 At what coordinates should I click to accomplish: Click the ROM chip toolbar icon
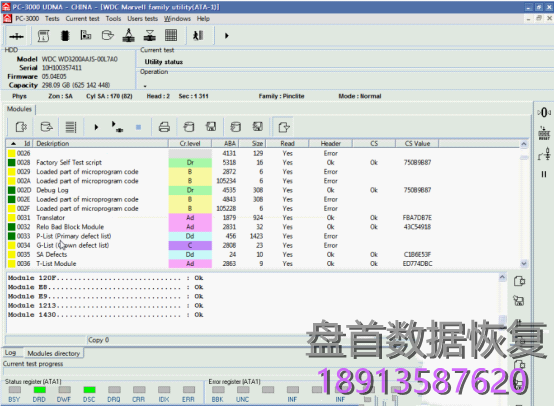pyautogui.click(x=65, y=36)
